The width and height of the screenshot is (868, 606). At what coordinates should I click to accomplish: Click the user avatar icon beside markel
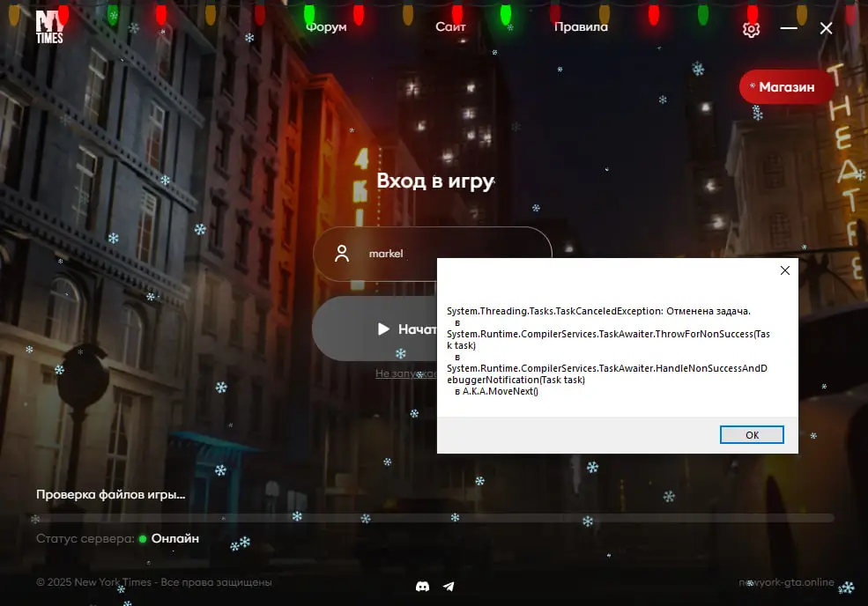343,254
